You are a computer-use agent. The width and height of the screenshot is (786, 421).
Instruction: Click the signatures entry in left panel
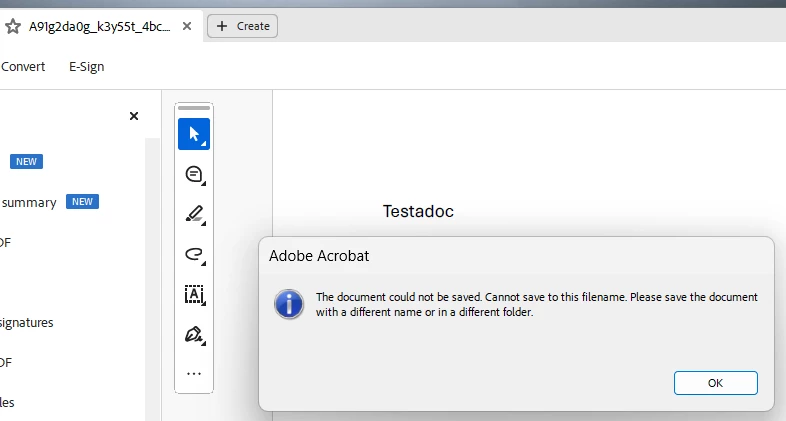27,323
